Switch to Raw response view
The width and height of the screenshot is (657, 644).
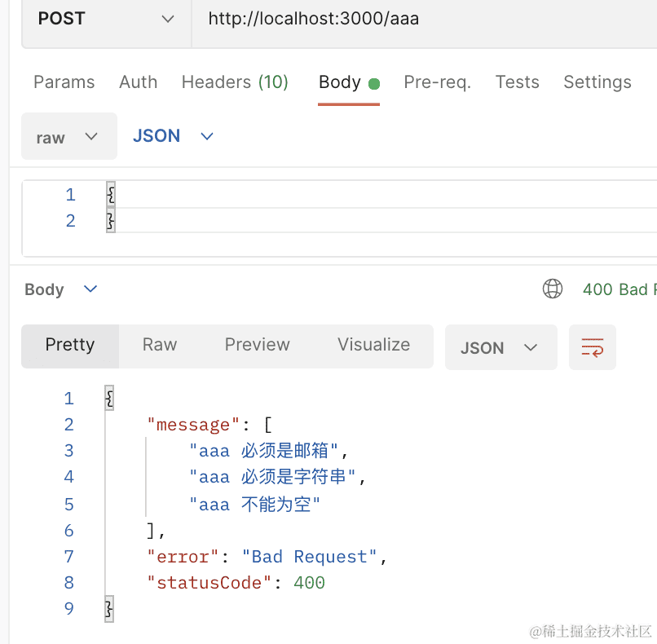pyautogui.click(x=160, y=345)
